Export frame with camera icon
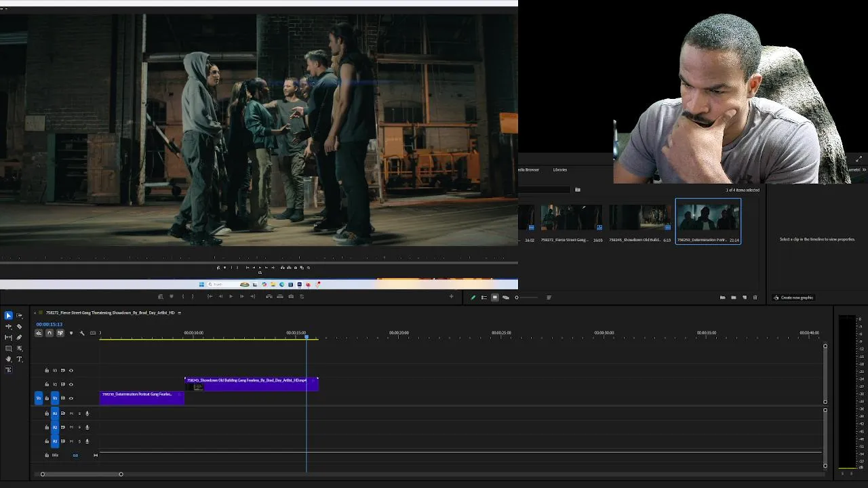Image resolution: width=868 pixels, height=488 pixels. [x=291, y=296]
